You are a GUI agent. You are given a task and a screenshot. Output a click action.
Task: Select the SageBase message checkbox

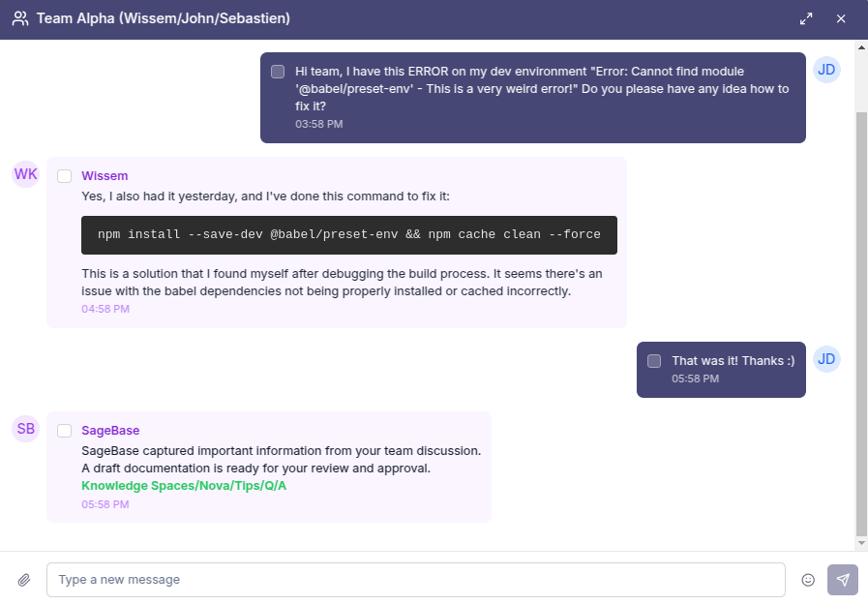[64, 431]
